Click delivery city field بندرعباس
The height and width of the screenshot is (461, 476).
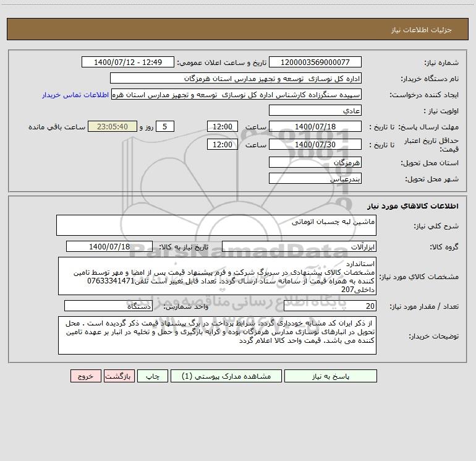tap(315, 178)
